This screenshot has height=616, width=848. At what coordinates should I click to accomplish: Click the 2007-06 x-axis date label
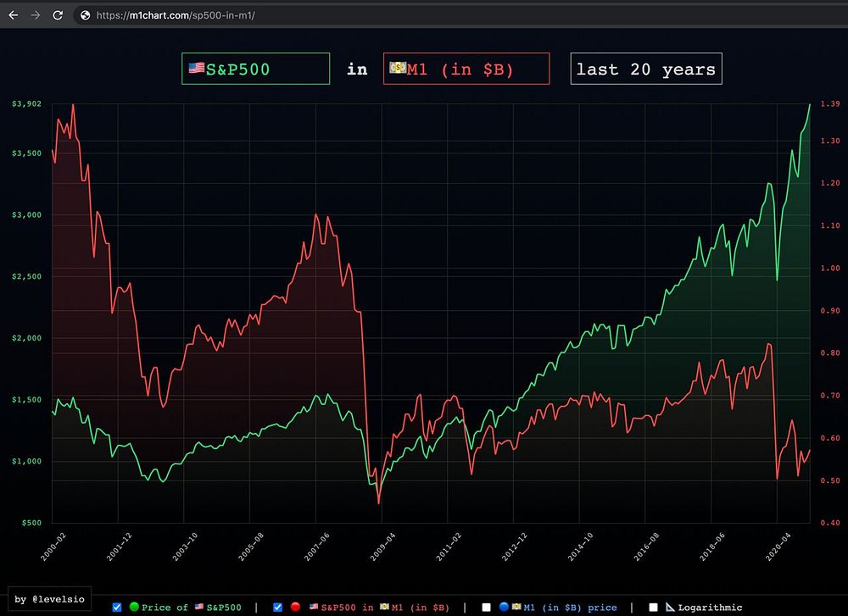click(x=316, y=547)
